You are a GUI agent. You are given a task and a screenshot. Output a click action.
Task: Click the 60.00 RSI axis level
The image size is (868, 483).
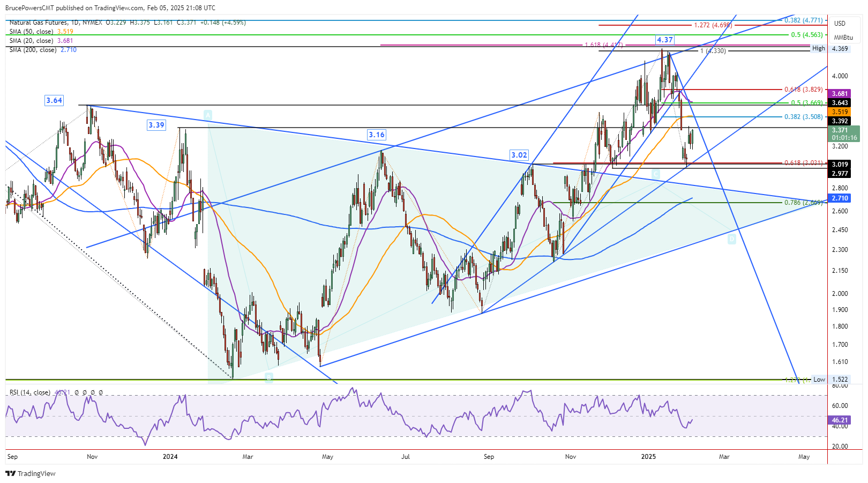point(840,406)
